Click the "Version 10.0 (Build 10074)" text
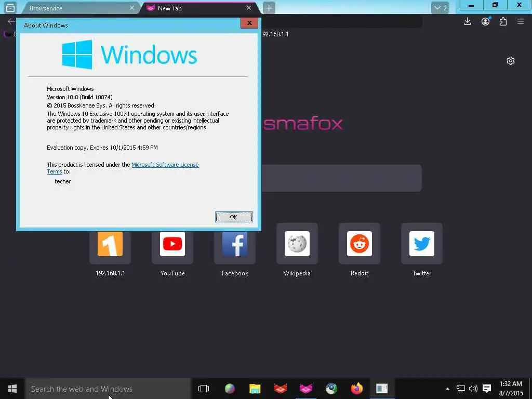The image size is (532, 399). 79,97
